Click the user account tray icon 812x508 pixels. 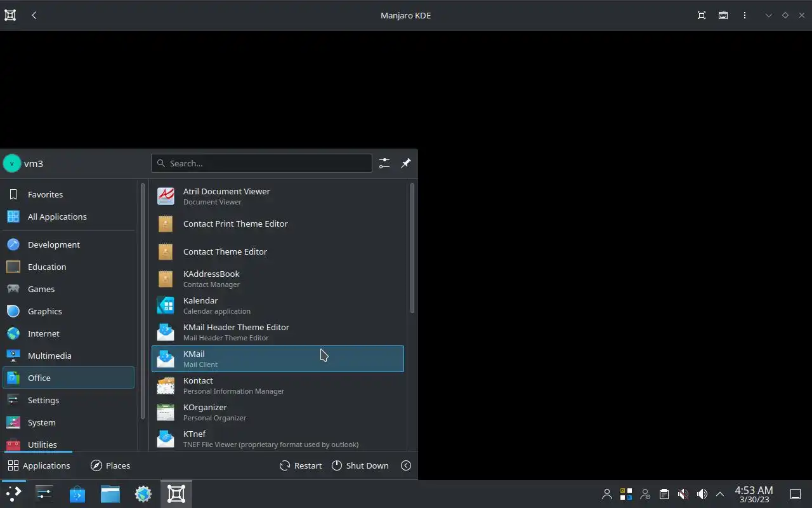pos(607,494)
